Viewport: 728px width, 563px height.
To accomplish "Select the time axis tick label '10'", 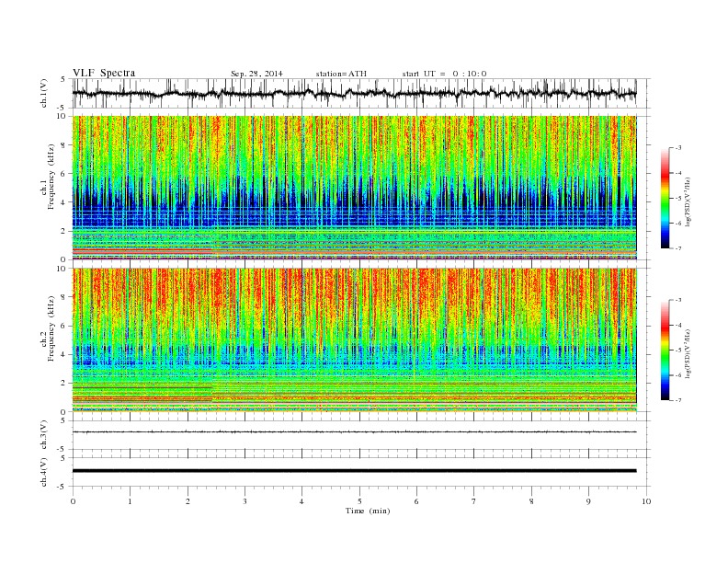I will pyautogui.click(x=646, y=501).
